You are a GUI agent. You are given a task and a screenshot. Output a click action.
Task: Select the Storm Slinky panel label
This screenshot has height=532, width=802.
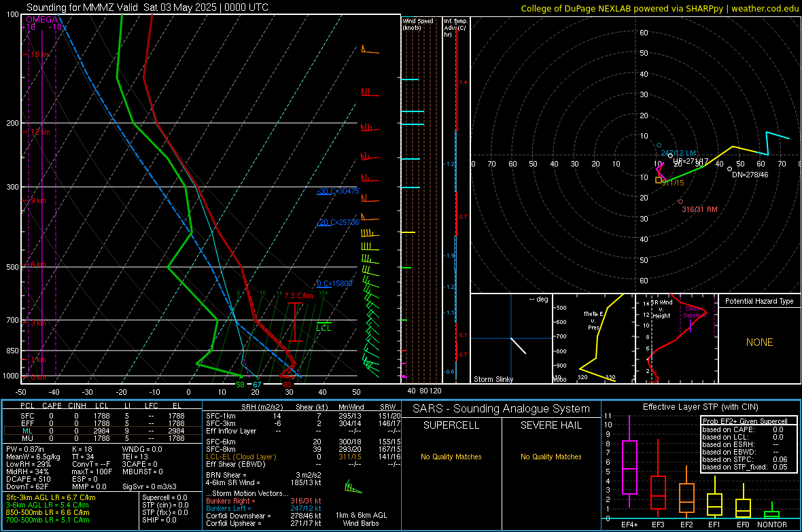tap(493, 379)
